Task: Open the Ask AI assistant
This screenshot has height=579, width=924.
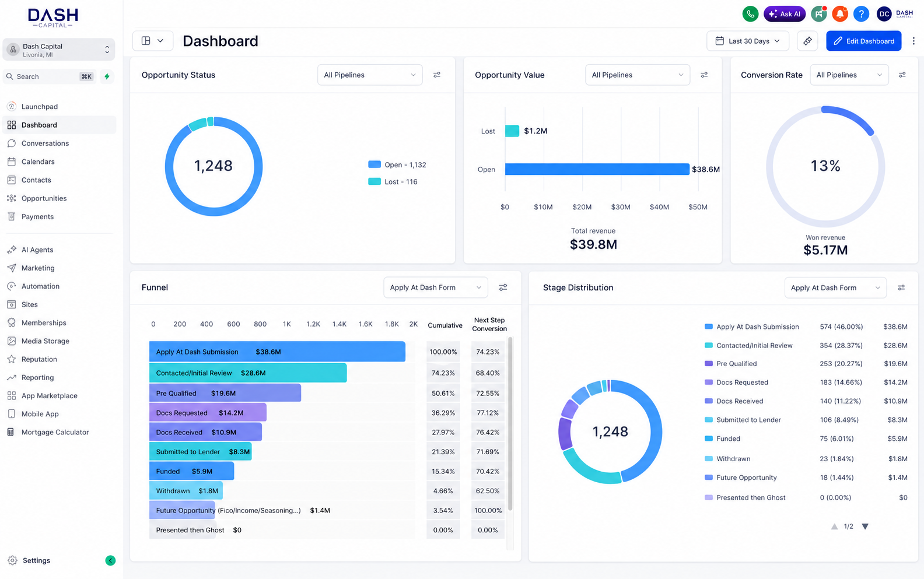Action: tap(785, 14)
